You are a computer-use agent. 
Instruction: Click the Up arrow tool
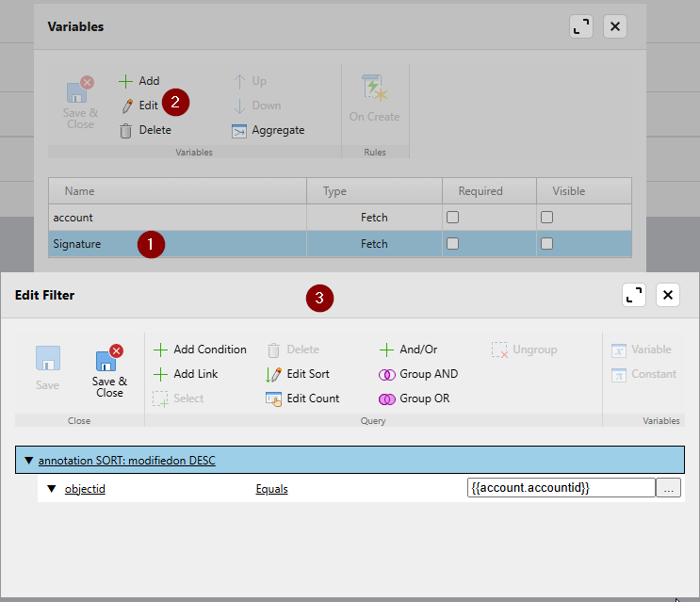point(250,81)
